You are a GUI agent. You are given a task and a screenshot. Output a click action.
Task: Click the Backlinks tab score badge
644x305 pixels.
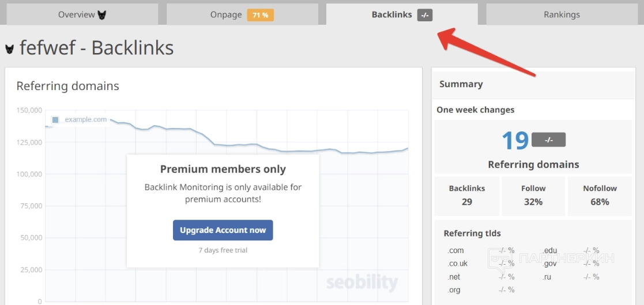tap(425, 15)
